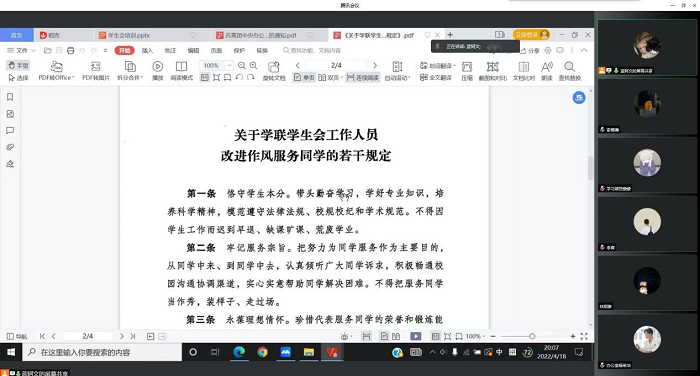Select the 保护 ribbon tab
Screen dimensions: 700x376
click(239, 50)
